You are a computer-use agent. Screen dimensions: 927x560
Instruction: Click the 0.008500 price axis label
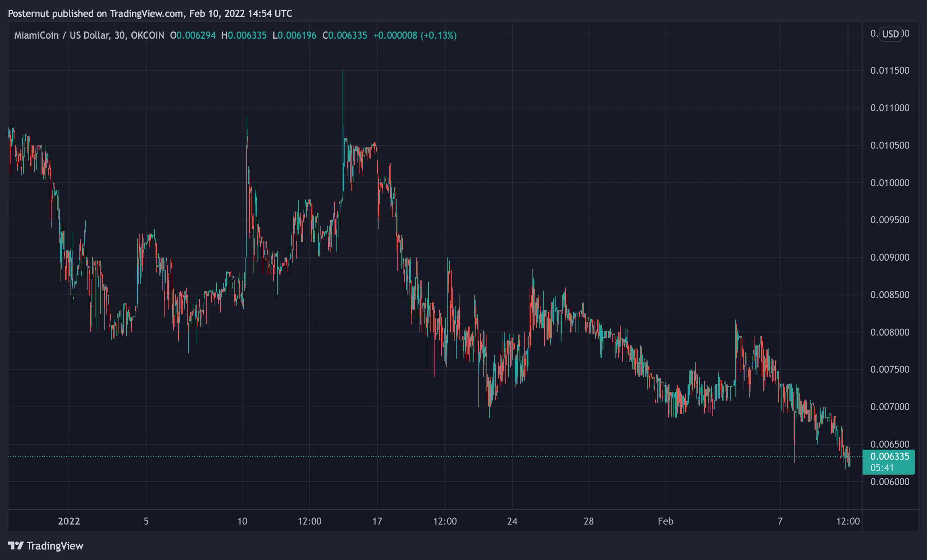coord(890,295)
